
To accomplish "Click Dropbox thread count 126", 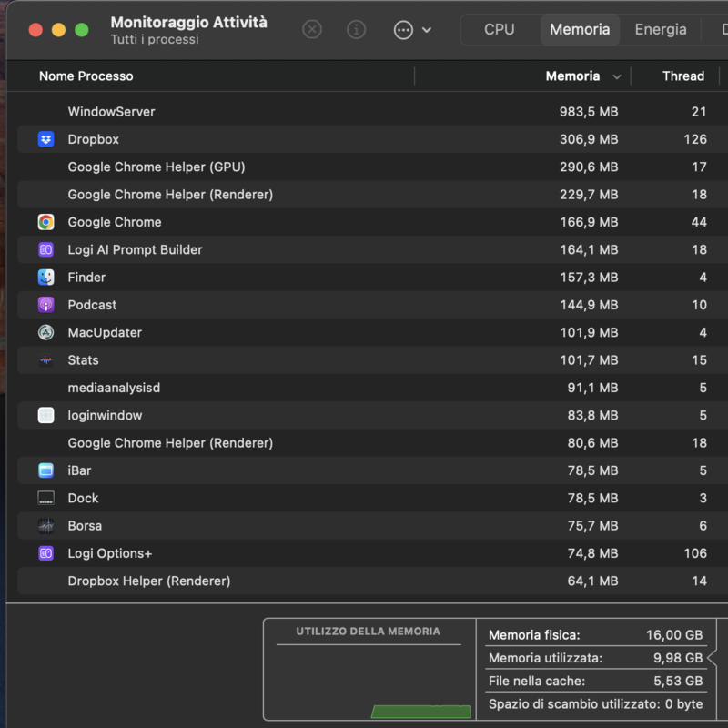I will tap(695, 139).
